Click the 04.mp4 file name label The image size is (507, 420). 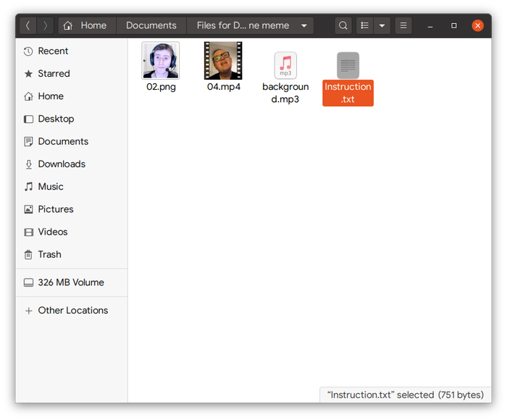pyautogui.click(x=223, y=87)
